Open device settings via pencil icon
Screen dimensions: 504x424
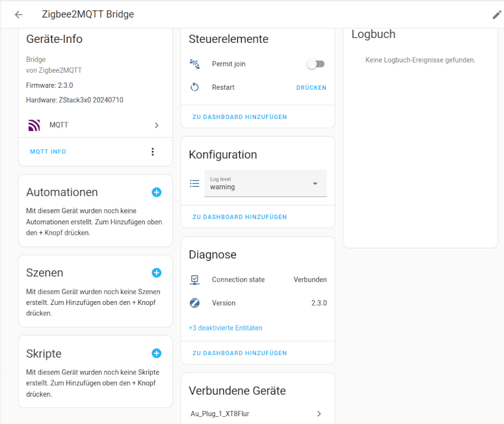(497, 14)
